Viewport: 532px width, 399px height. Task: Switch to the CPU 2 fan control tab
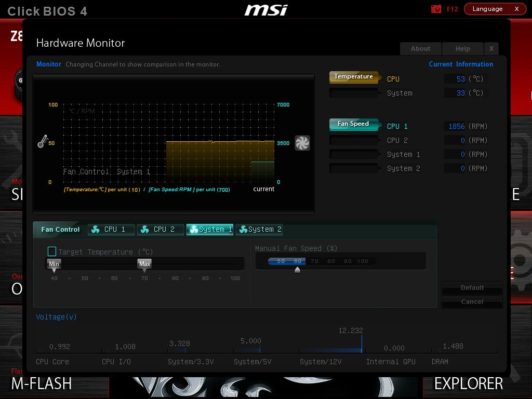click(x=160, y=229)
